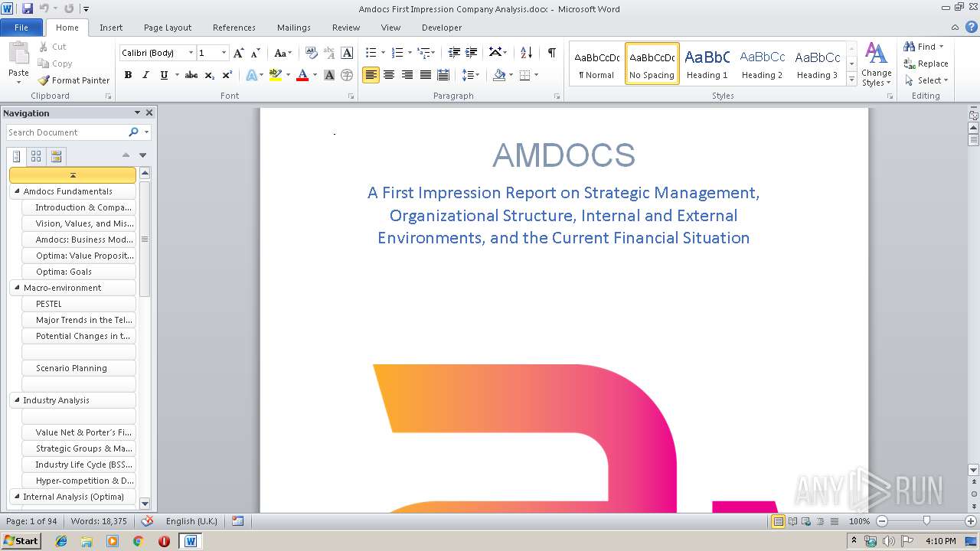Switch to Full Screen Reading view

click(x=792, y=521)
